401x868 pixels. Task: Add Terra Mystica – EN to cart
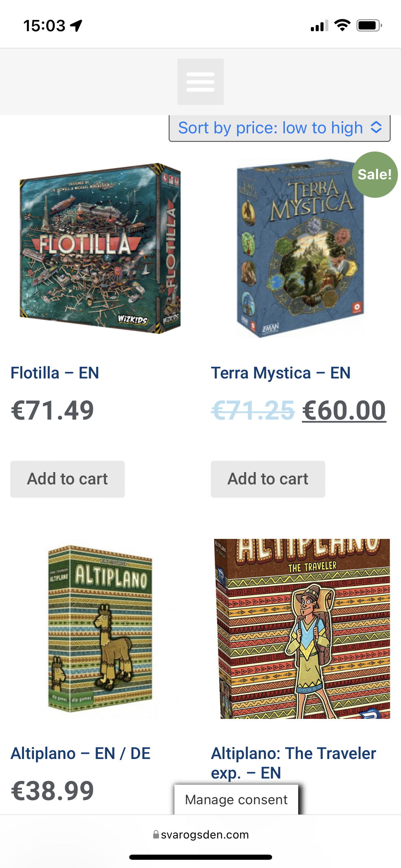pos(268,479)
